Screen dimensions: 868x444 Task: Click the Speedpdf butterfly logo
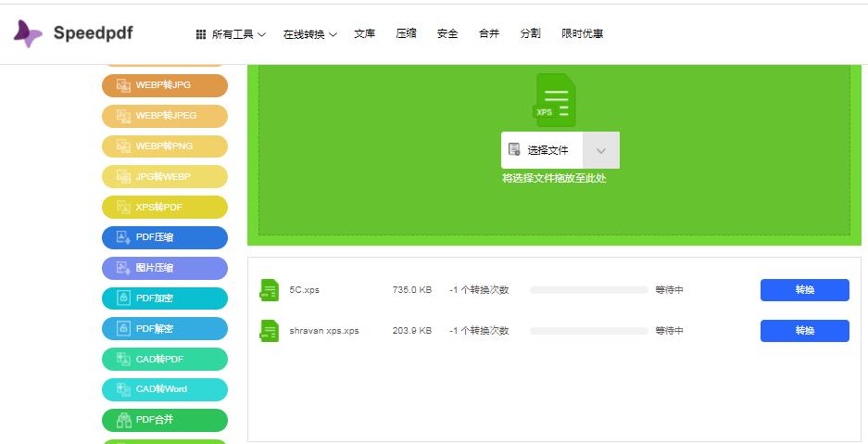tap(28, 34)
